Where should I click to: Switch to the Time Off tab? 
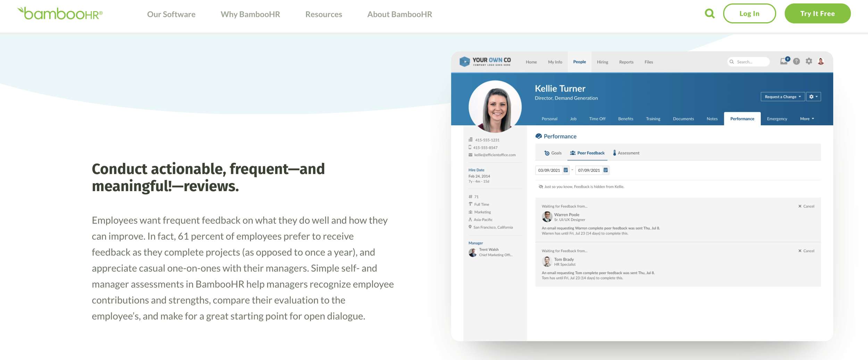tap(597, 119)
